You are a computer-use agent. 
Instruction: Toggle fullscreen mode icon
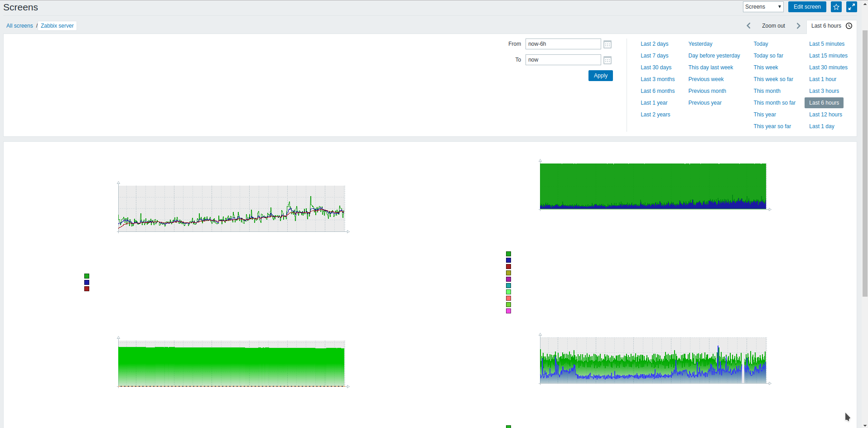[x=852, y=7]
